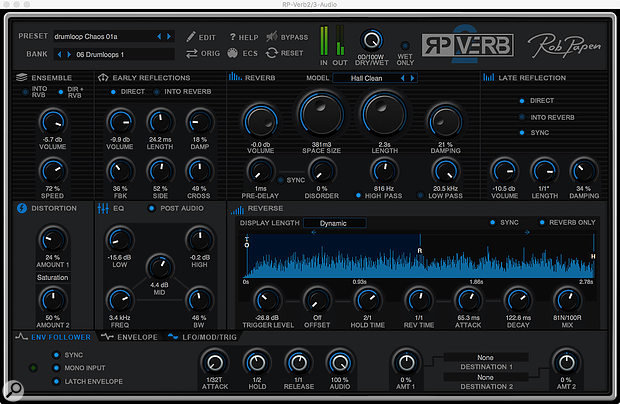Click the Hold Time 2/1 knob

[x=367, y=300]
